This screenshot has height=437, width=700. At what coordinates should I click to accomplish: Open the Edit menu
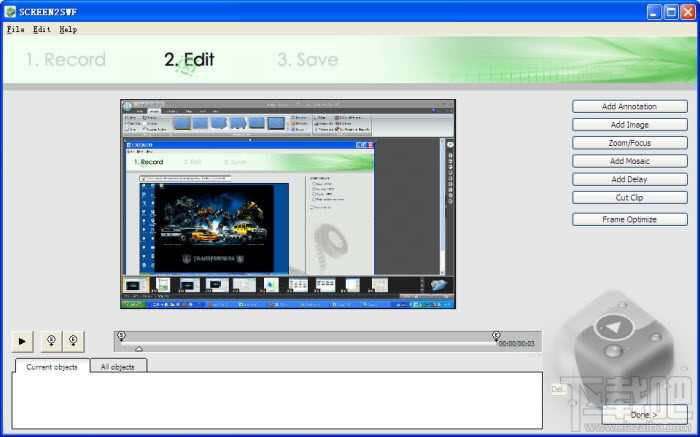pos(42,29)
